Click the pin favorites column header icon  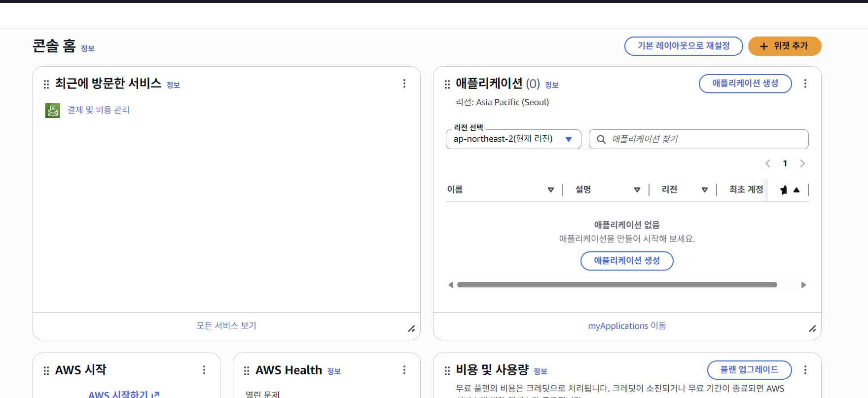784,190
